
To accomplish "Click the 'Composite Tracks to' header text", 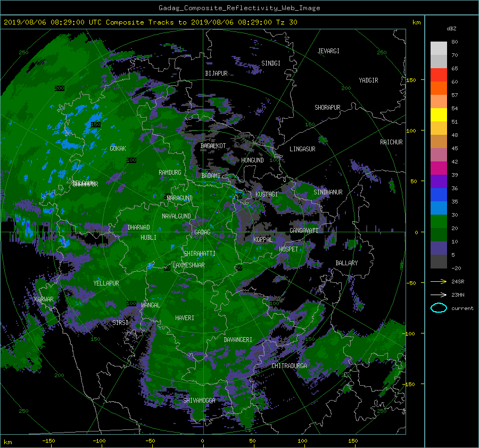I will point(146,22).
